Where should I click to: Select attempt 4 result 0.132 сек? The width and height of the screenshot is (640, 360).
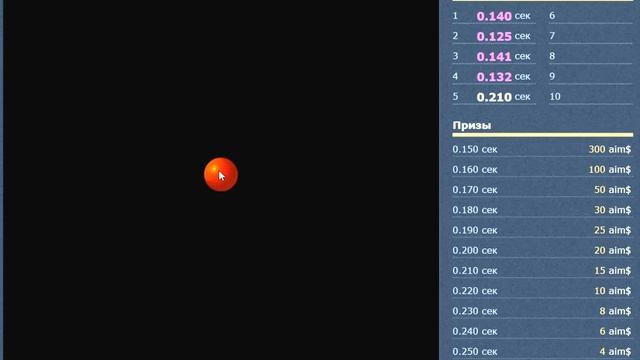pyautogui.click(x=503, y=77)
